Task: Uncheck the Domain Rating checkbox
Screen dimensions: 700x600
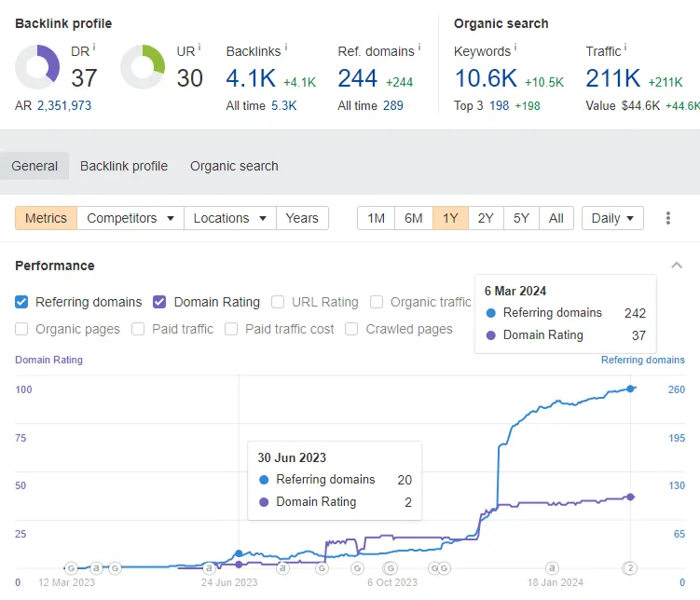Action: coord(159,302)
